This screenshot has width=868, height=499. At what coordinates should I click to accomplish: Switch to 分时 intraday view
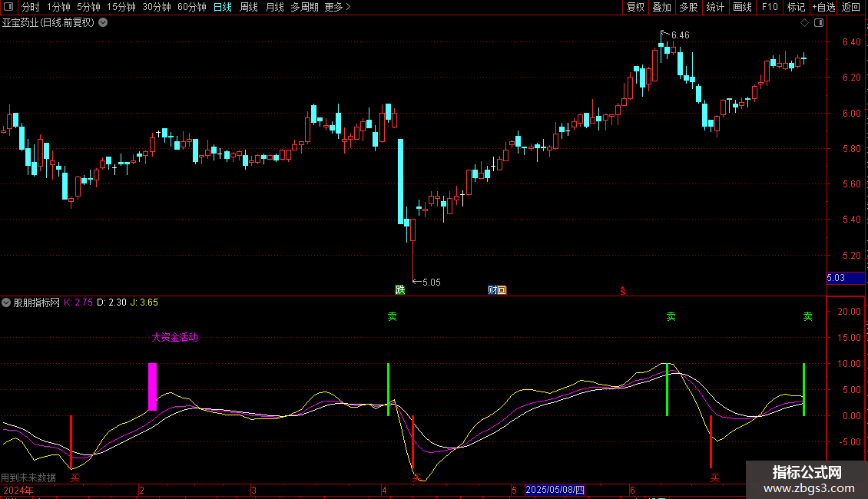click(31, 7)
